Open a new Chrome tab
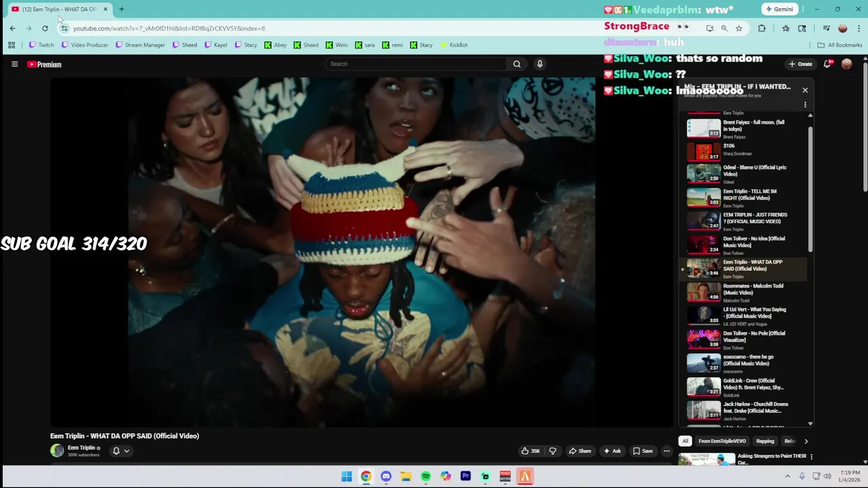Viewport: 868px width, 488px height. click(121, 9)
